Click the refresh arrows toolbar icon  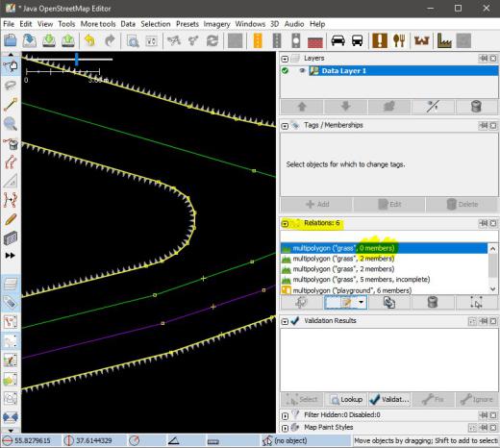point(212,40)
